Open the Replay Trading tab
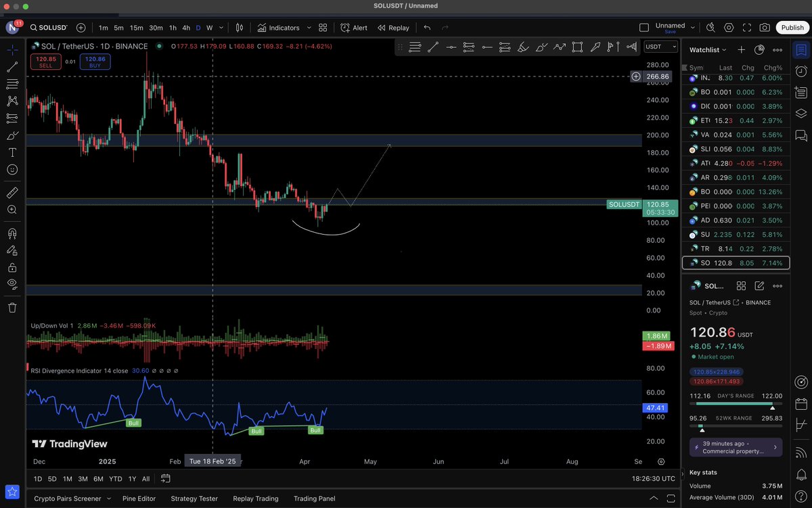This screenshot has height=508, width=812. coord(256,499)
